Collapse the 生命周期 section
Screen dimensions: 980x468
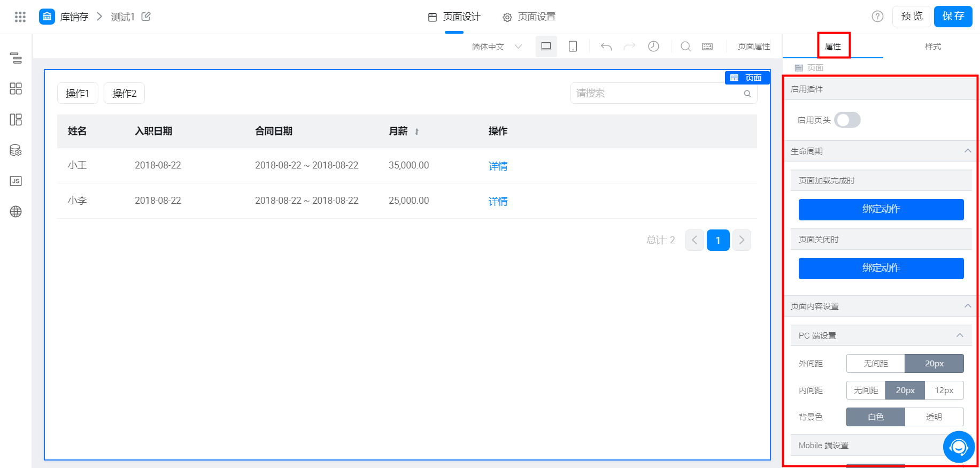tap(967, 151)
